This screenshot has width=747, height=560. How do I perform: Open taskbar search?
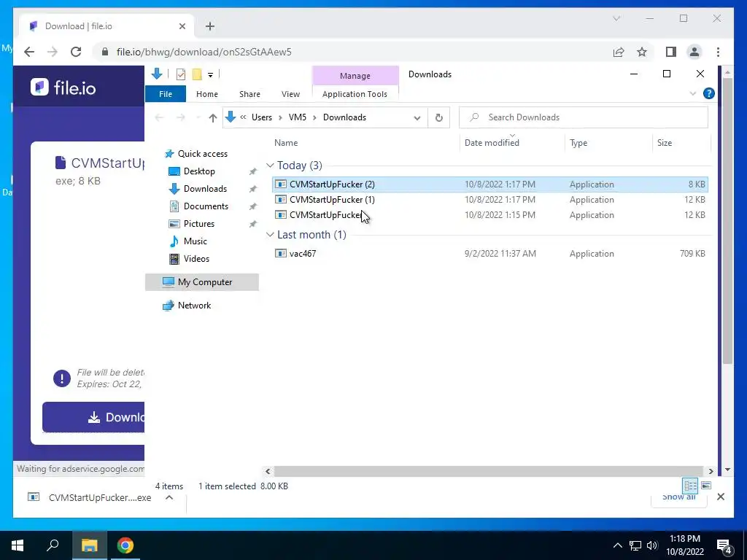click(53, 545)
